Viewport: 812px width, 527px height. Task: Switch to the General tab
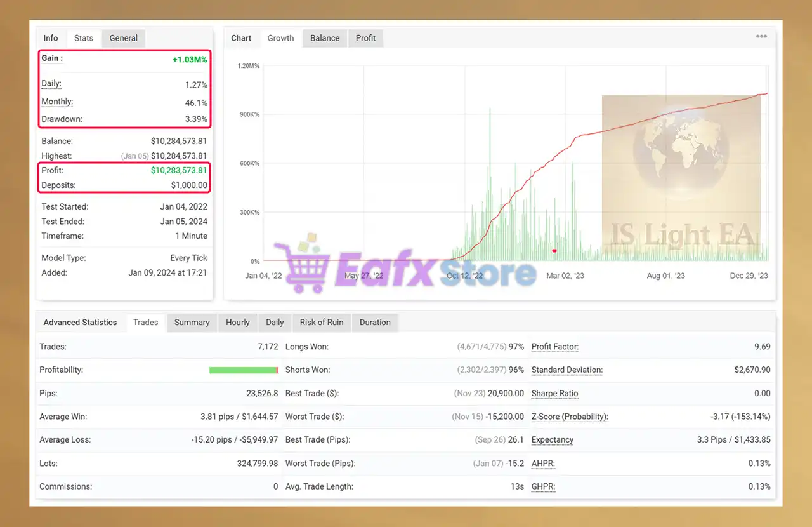pyautogui.click(x=124, y=38)
